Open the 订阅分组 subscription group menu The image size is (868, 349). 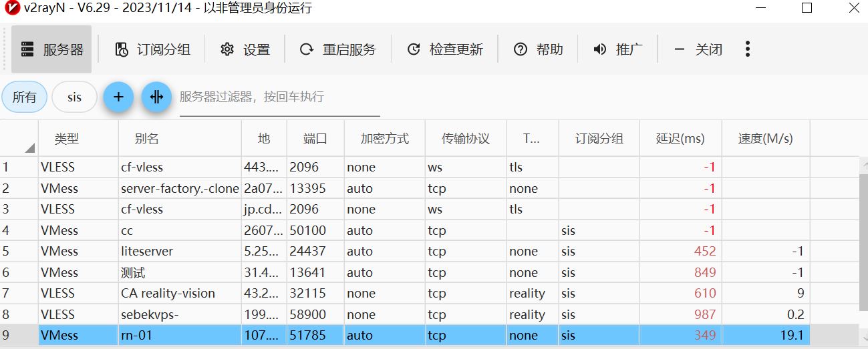[x=152, y=49]
